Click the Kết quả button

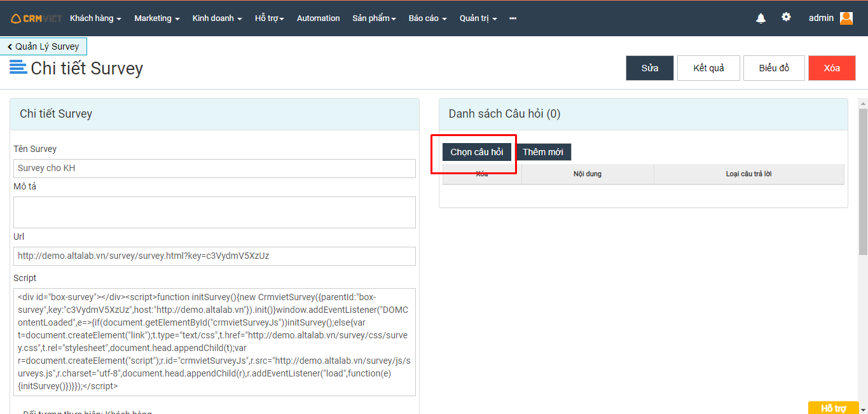[x=708, y=68]
